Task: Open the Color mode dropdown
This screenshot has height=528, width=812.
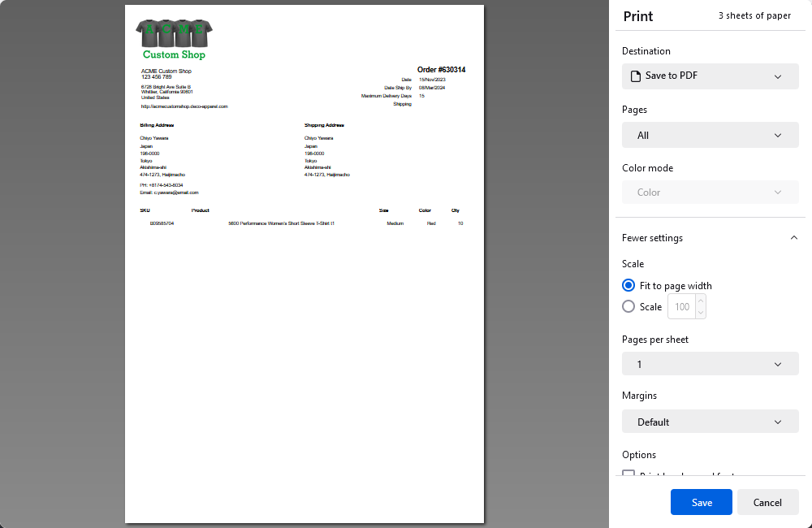Action: tap(710, 192)
